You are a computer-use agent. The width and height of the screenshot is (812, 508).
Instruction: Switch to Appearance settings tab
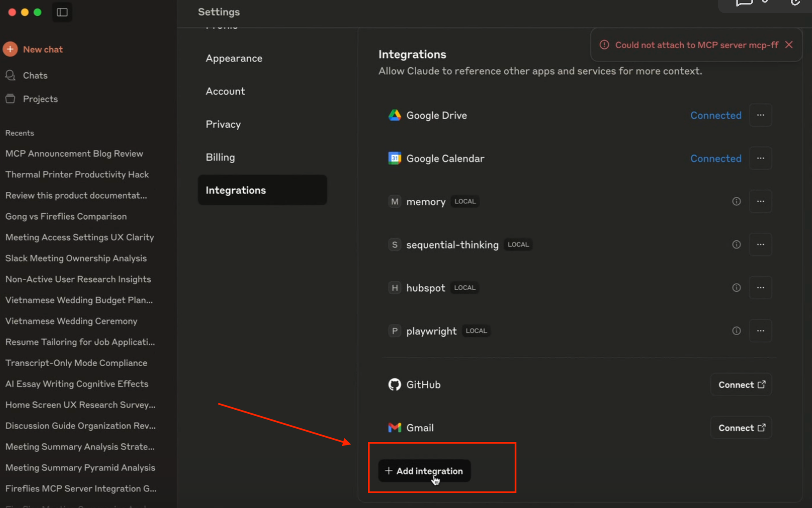point(234,58)
